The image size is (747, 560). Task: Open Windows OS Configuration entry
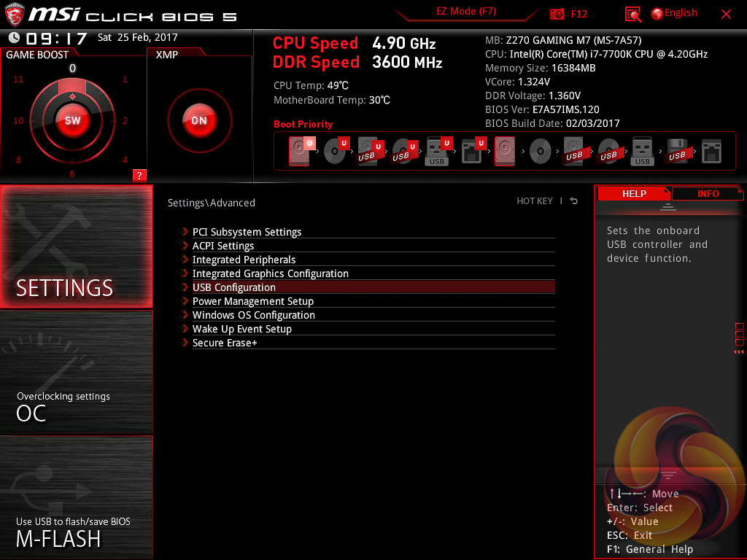[373, 315]
